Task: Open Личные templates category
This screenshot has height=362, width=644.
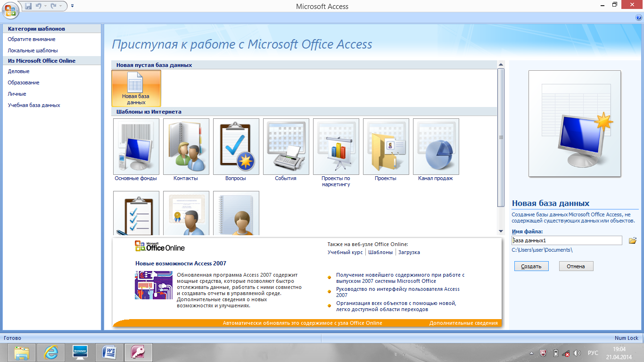Action: 17,94
